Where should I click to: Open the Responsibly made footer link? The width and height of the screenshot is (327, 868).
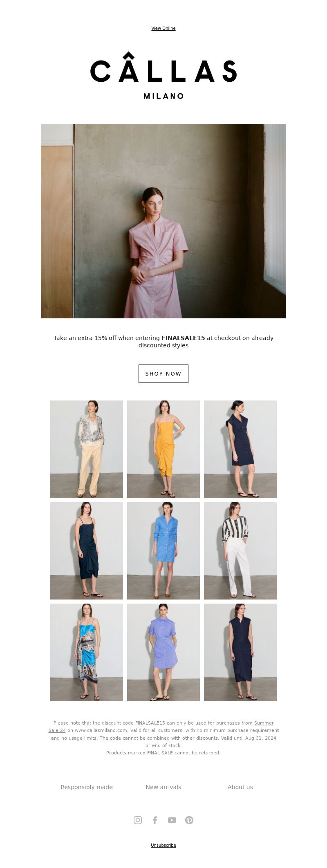(x=87, y=787)
